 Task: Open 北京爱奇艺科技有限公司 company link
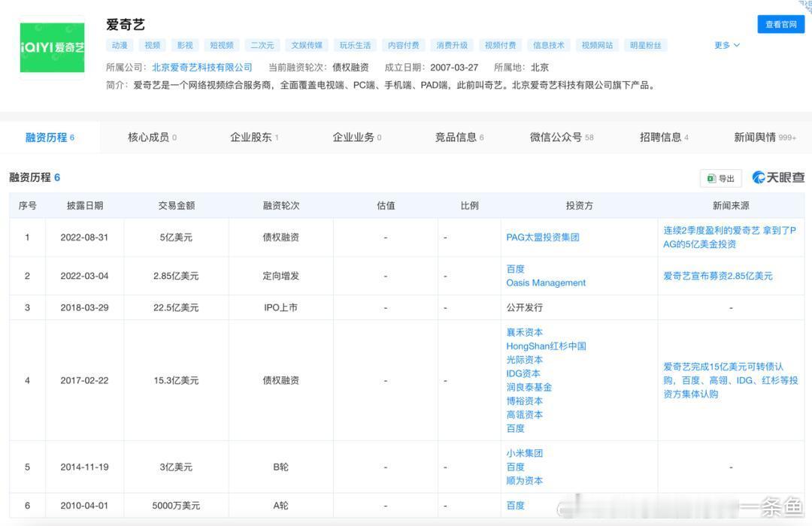202,68
